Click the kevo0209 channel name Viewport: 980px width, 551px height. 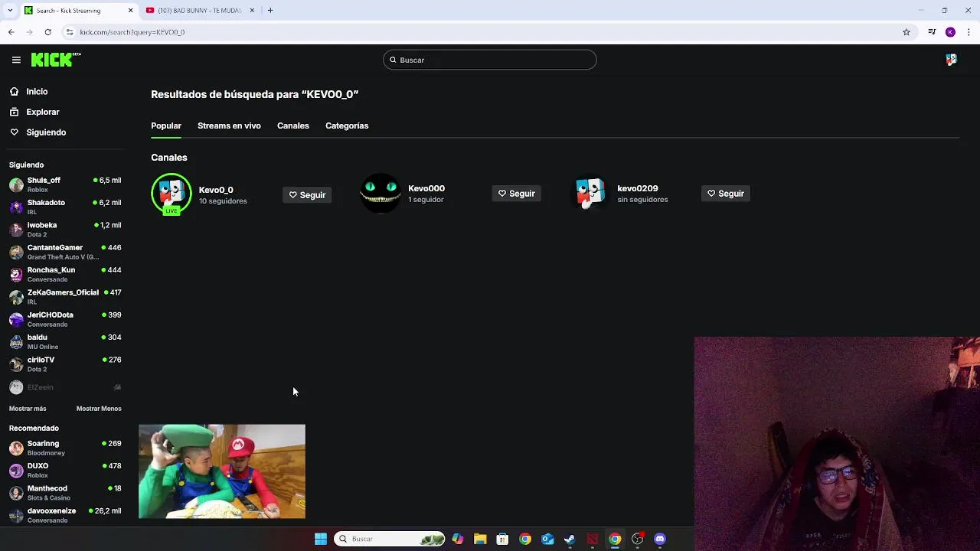638,188
